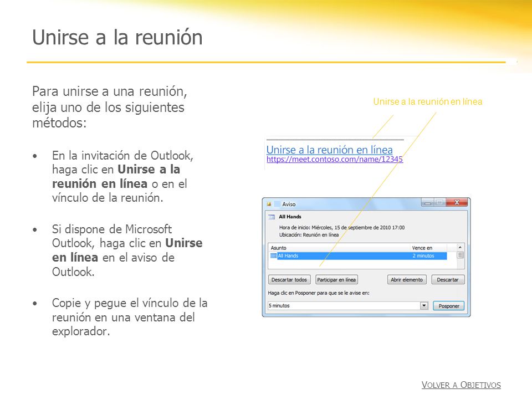
Task: Click the reminder list scrollbar up arrow
Action: click(460, 247)
